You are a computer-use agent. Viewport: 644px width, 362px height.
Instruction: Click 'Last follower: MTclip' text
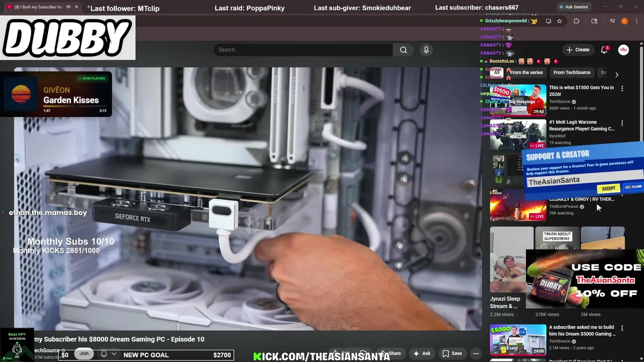[125, 8]
